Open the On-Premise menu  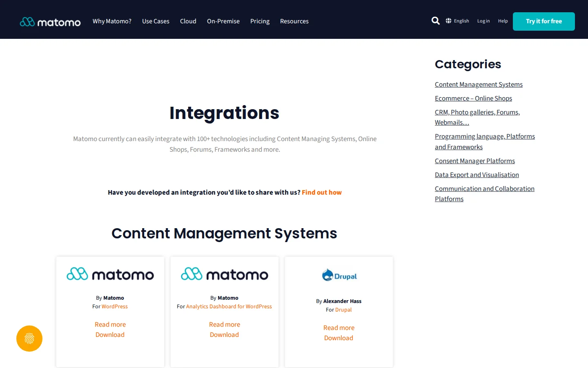click(223, 21)
